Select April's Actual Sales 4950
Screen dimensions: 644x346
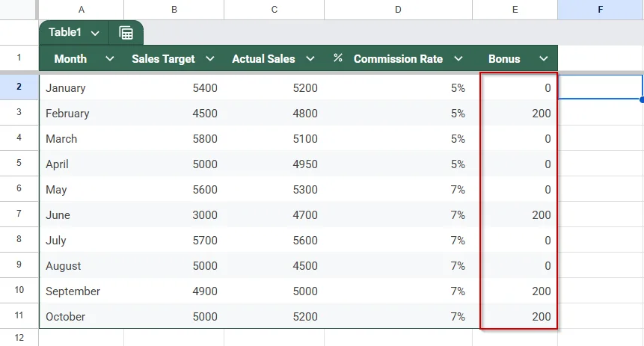click(275, 164)
